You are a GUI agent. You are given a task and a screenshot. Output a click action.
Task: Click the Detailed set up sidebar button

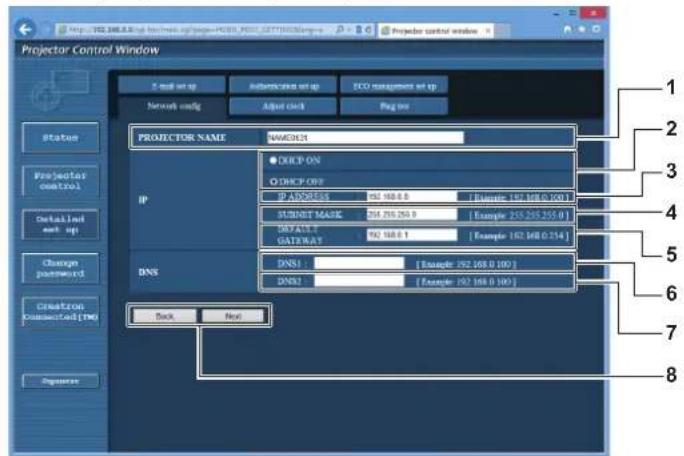point(60,224)
